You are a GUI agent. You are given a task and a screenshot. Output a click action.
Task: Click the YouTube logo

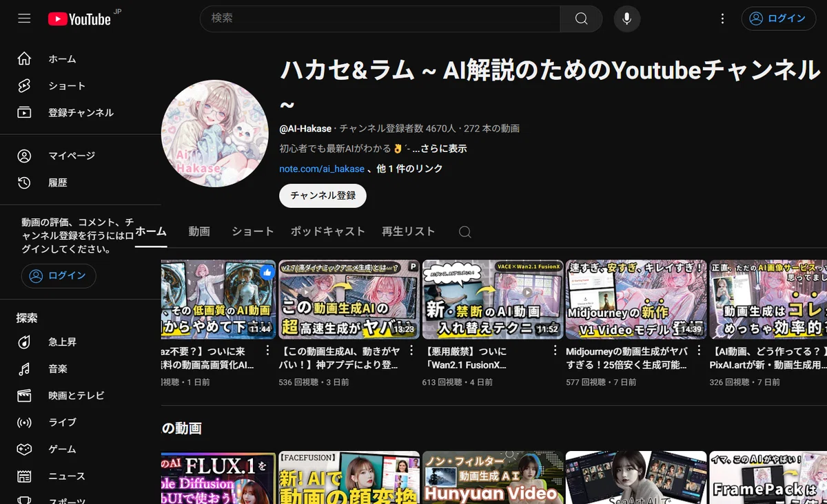pos(79,19)
